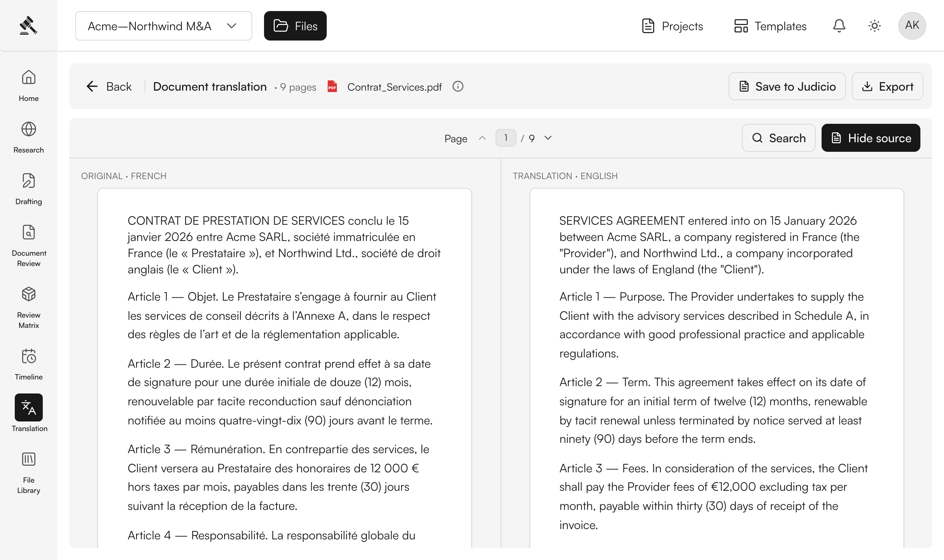Click the ORIGINAL · FRENCH label
The height and width of the screenshot is (560, 944).
pos(124,176)
